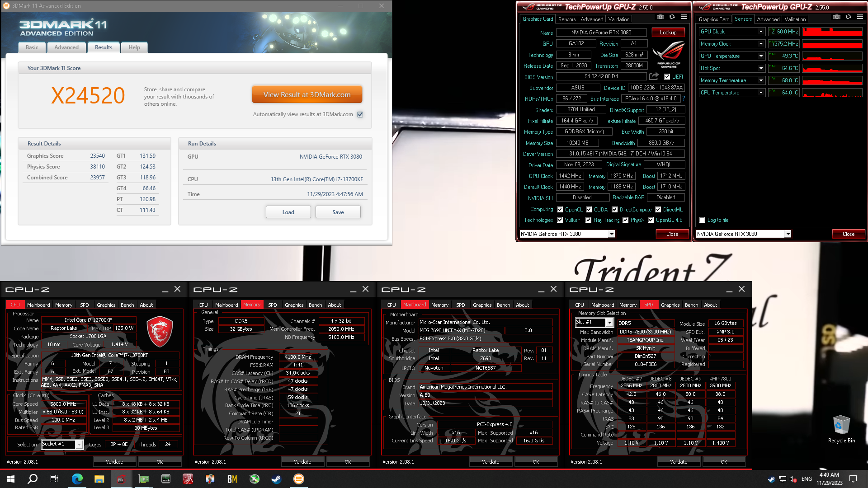868x488 pixels.
Task: Click the red square taskbar icon
Action: (188, 479)
